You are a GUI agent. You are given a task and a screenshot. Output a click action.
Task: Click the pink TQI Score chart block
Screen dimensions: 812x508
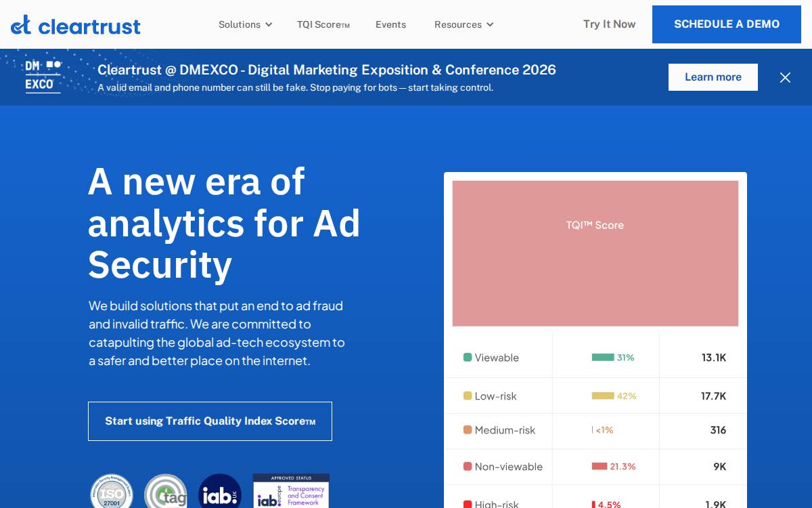tap(595, 253)
